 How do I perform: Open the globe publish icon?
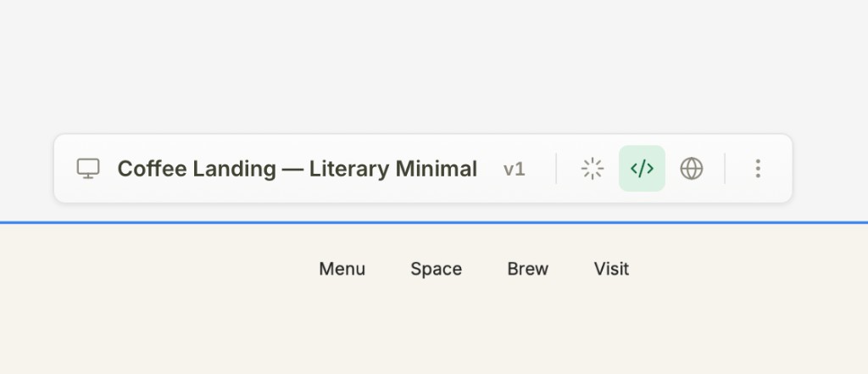[x=692, y=169]
